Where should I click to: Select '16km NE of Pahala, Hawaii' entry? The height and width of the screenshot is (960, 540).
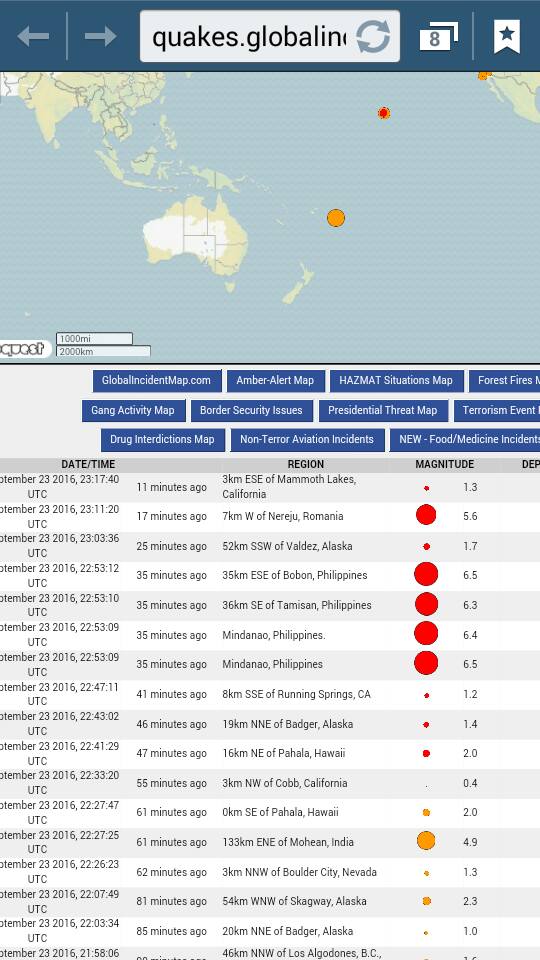tap(283, 754)
